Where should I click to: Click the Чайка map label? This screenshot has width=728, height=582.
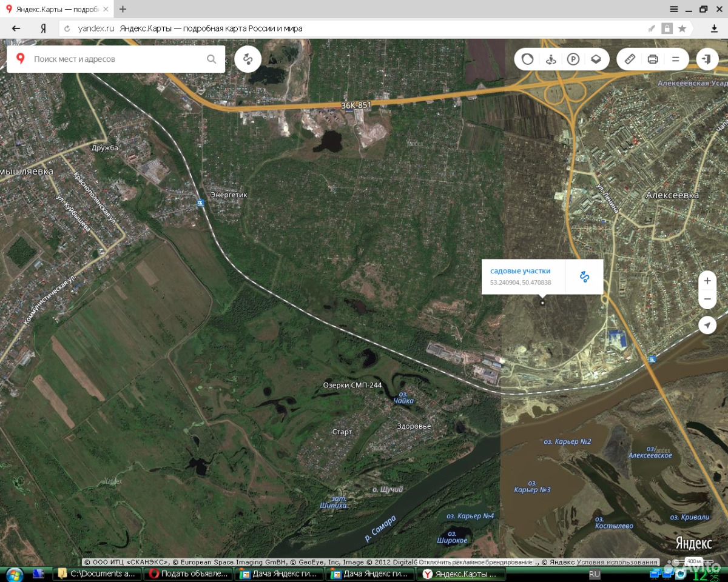click(403, 398)
